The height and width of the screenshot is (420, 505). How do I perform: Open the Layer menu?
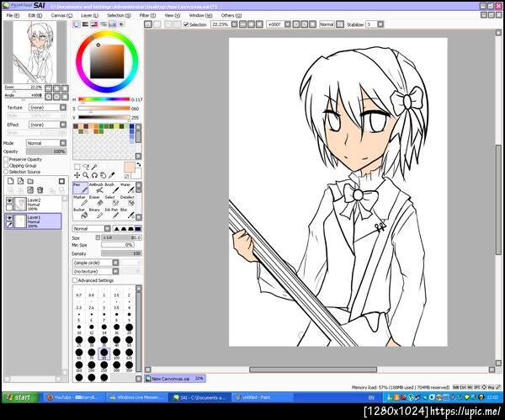[x=89, y=15]
